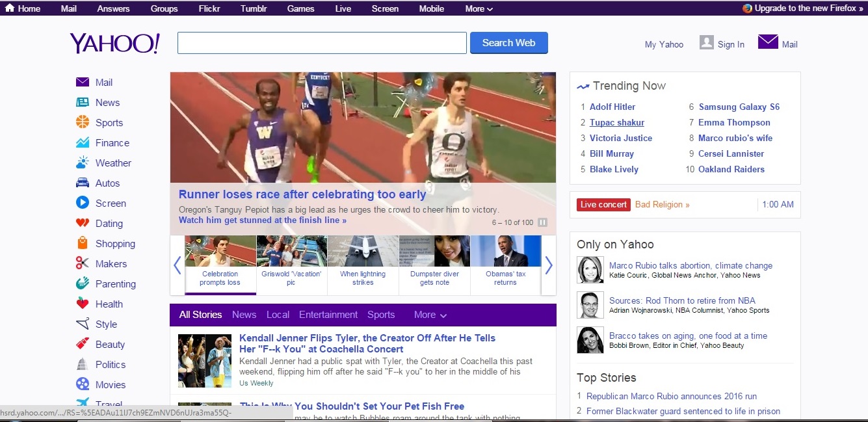
Task: Click the Runner loses race headline
Action: [302, 194]
